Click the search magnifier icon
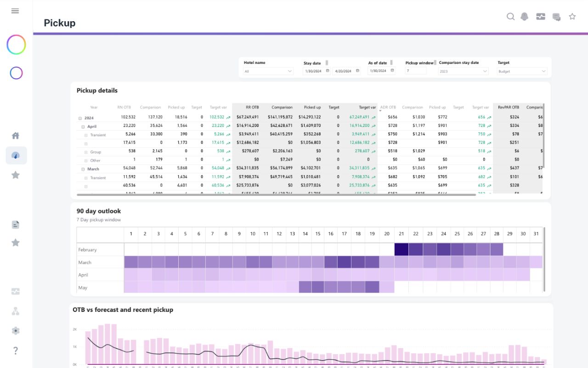The height and width of the screenshot is (368, 588). pos(510,17)
